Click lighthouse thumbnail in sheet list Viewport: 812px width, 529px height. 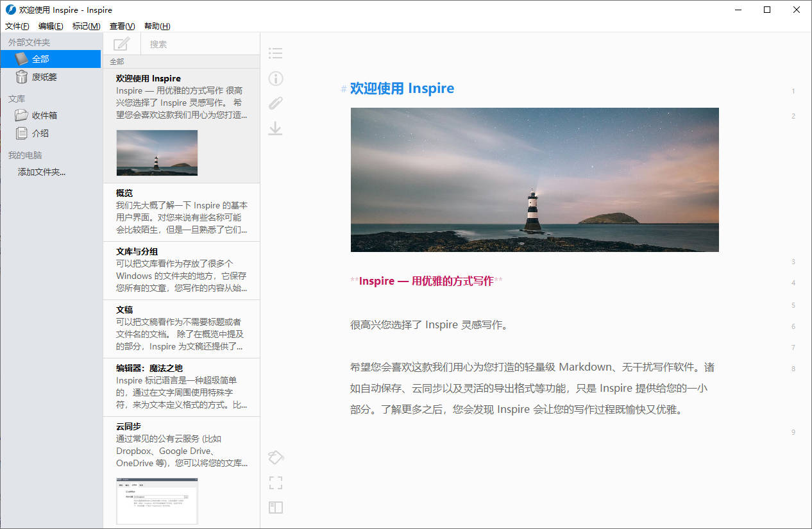point(157,153)
